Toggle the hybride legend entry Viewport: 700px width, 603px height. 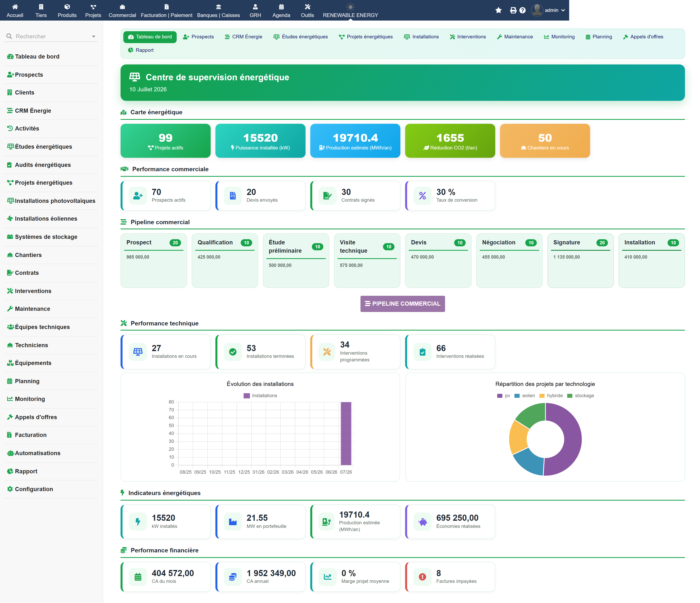(x=551, y=395)
